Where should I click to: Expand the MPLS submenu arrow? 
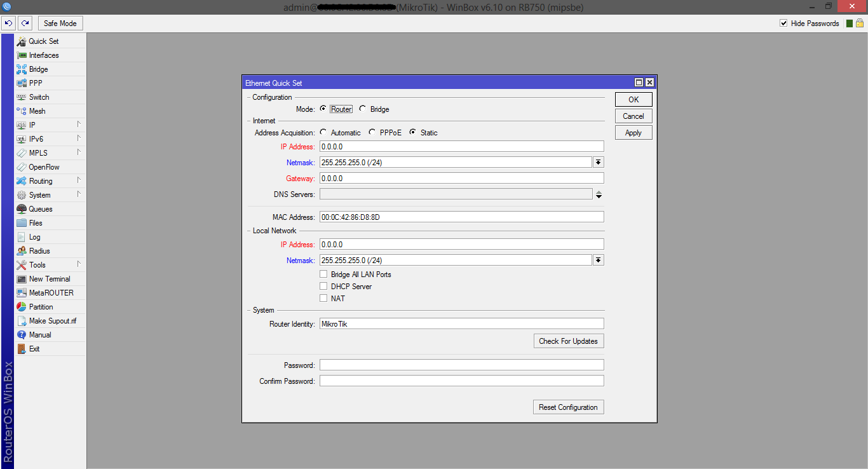coord(79,153)
